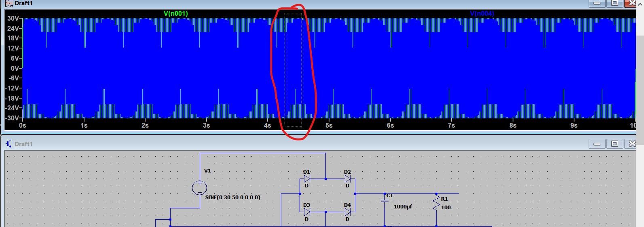The image size is (644, 227).
Task: Click the D2 name label
Action: click(347, 172)
